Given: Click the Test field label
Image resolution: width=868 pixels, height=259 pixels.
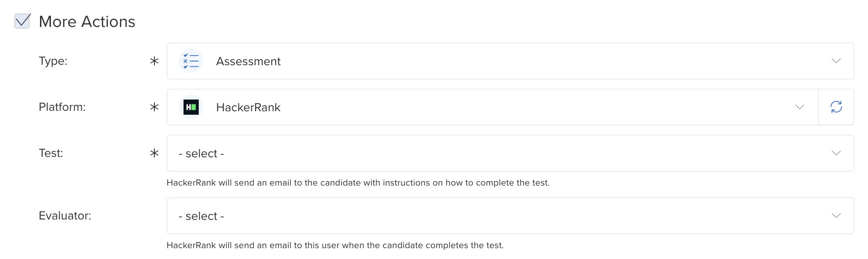Looking at the screenshot, I should [51, 153].
